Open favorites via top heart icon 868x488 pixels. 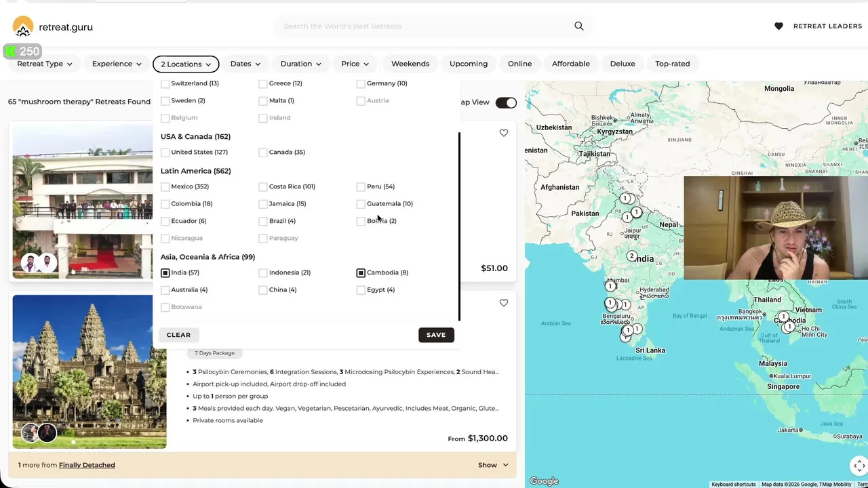tap(778, 26)
